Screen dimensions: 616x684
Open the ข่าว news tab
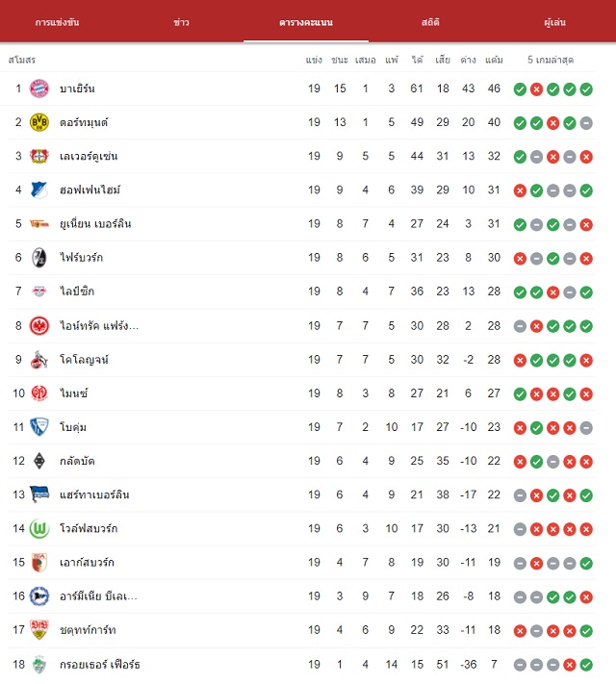click(181, 22)
